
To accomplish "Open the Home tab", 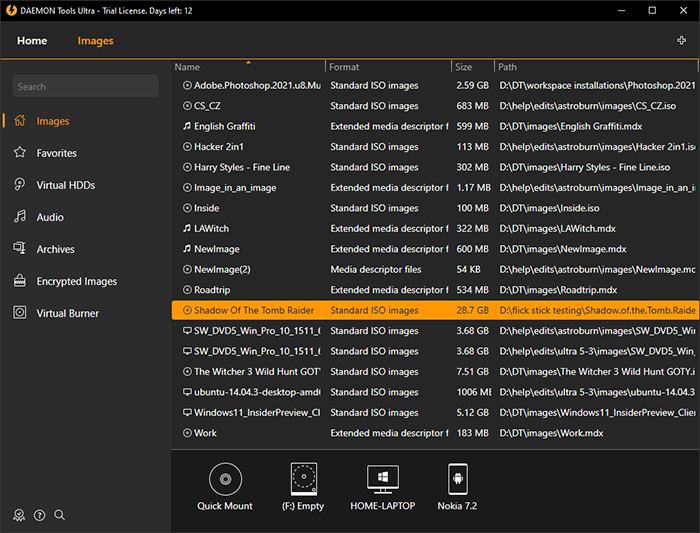I will (x=32, y=41).
